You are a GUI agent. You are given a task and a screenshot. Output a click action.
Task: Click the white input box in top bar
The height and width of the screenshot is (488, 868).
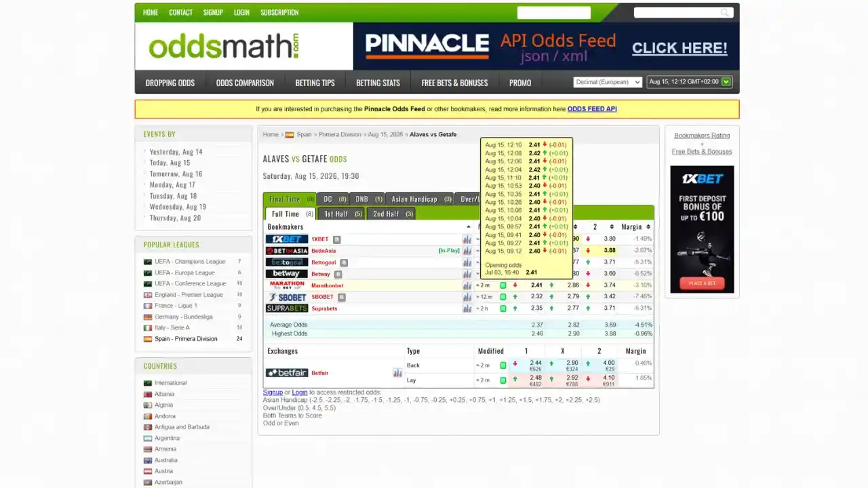[554, 13]
